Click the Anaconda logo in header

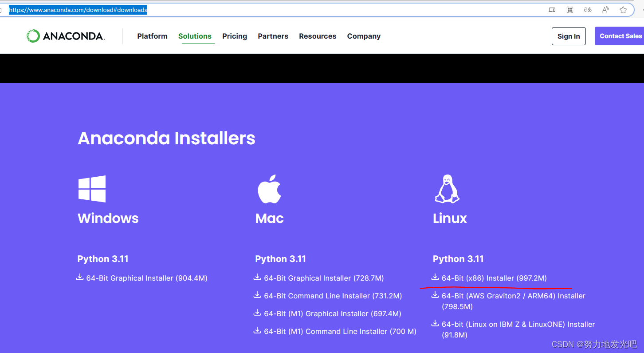pos(66,36)
